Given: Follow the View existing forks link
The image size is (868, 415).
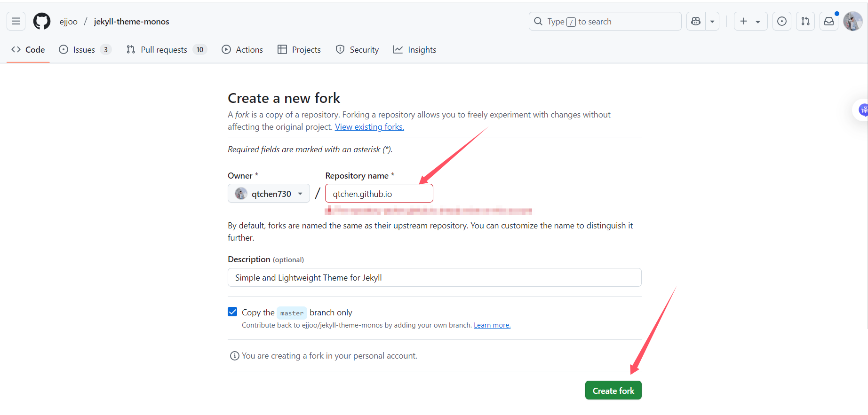Looking at the screenshot, I should click(x=369, y=127).
